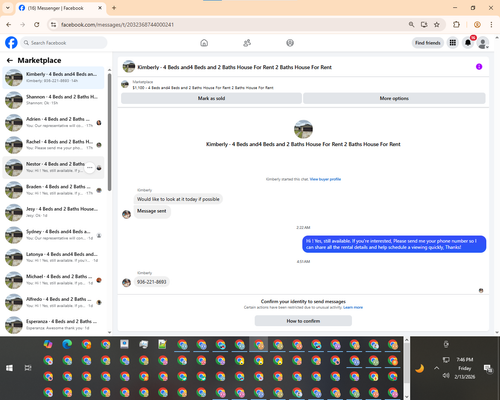
Task: Open Task View on the taskbar
Action: [28, 368]
